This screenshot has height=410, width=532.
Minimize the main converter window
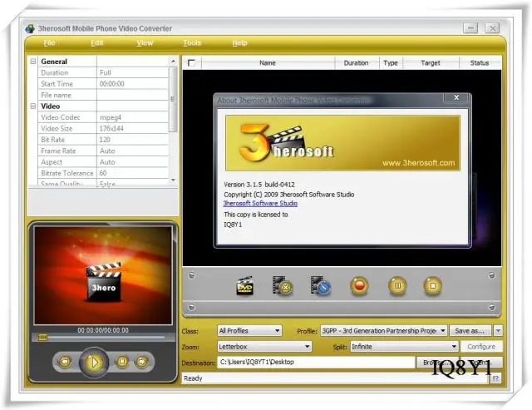[470, 27]
